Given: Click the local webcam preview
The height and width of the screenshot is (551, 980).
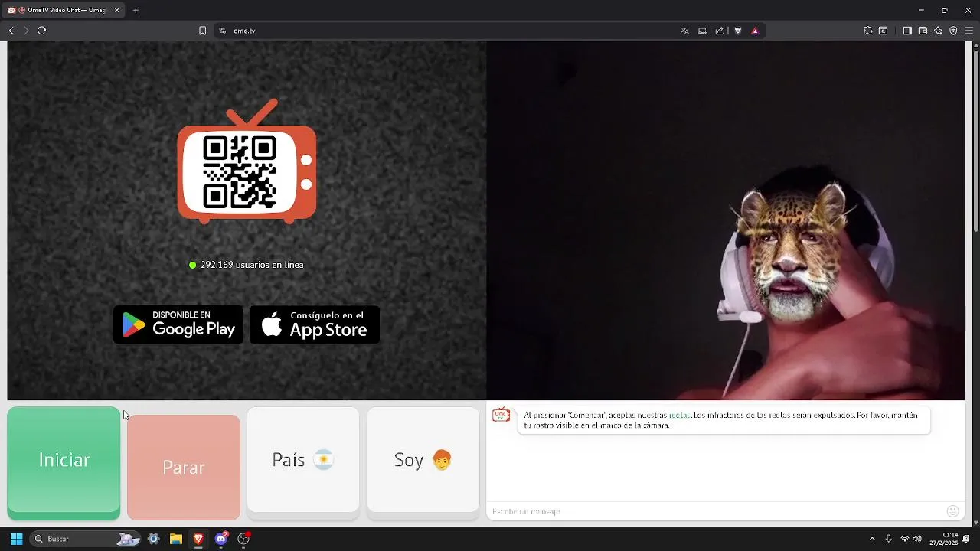Looking at the screenshot, I should pos(726,221).
